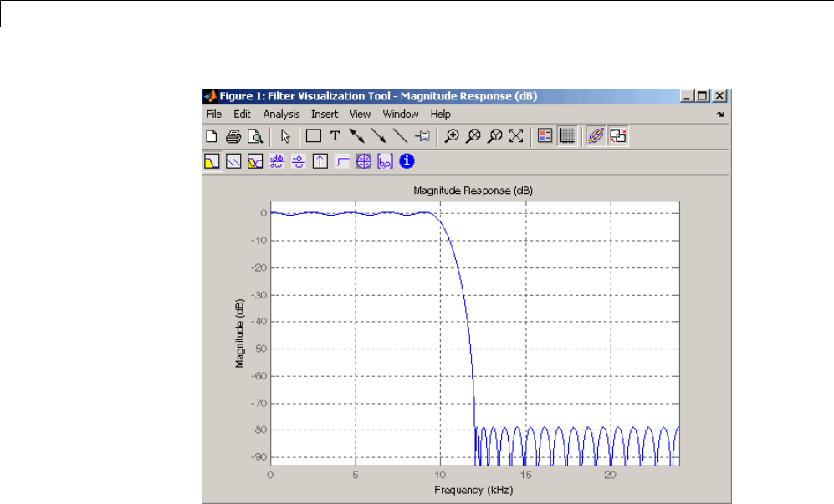Click the blue Filter Information icon
Screen dimensions: 834x504
[407, 161]
